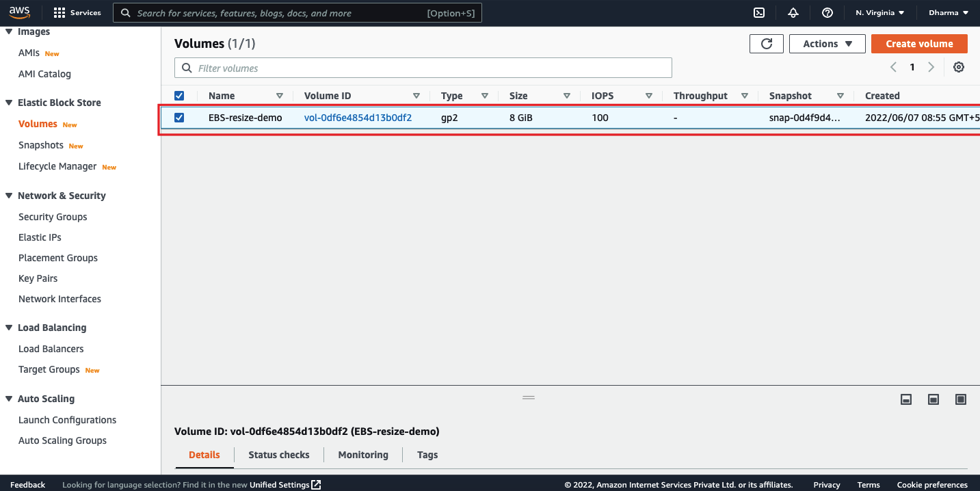980x491 pixels.
Task: Open table preferences gear icon
Action: [959, 67]
